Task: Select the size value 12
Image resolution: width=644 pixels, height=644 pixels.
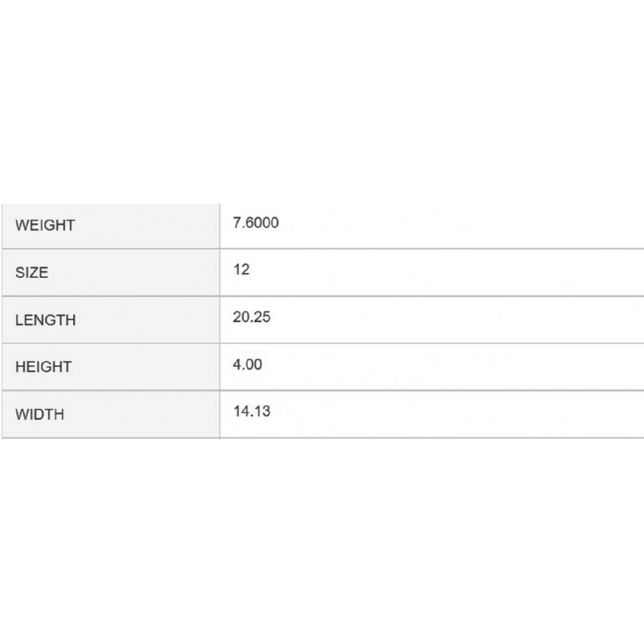Action: pyautogui.click(x=241, y=270)
